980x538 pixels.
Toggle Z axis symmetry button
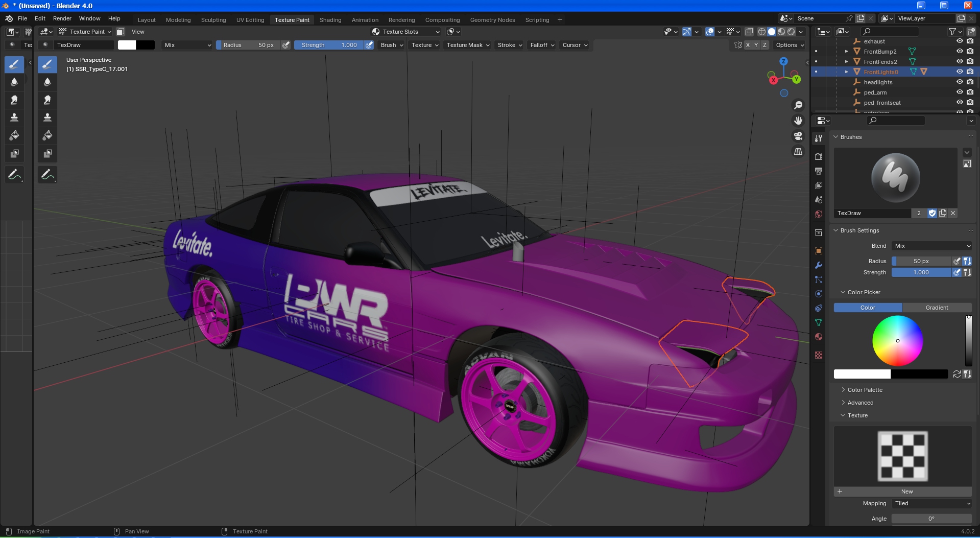(764, 45)
